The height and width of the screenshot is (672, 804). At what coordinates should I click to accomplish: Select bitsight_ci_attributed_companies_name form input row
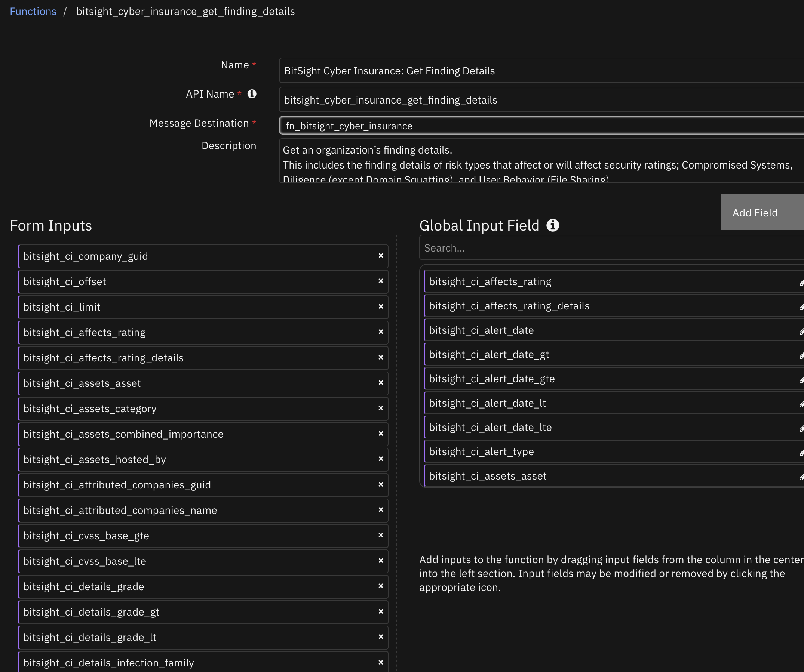(x=203, y=511)
